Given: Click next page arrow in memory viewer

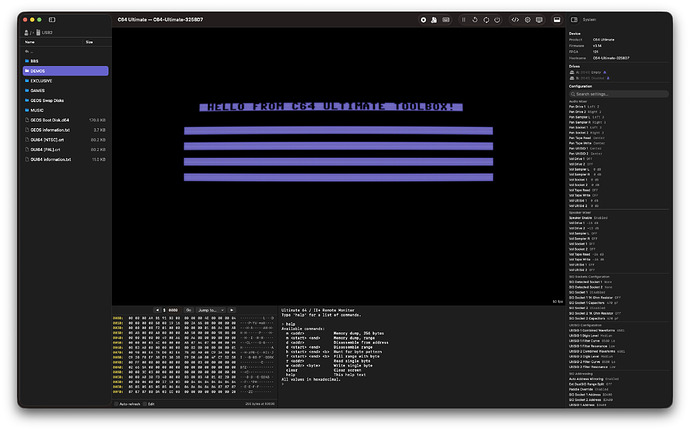Looking at the screenshot, I should click(x=231, y=310).
